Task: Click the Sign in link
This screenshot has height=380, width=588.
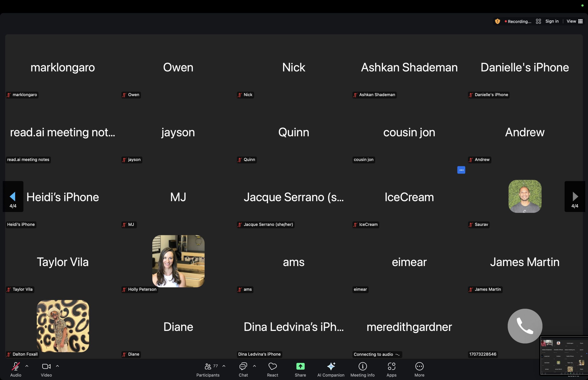Action: pos(552,22)
